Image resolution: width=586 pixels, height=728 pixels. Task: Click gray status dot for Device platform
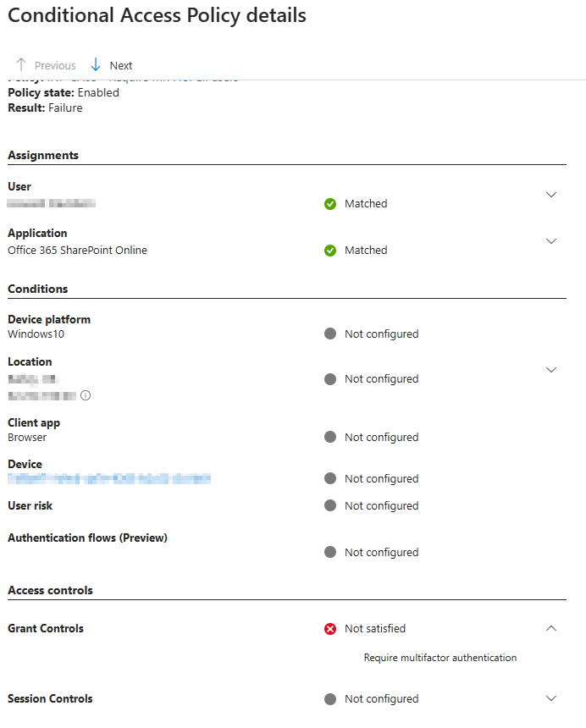330,334
